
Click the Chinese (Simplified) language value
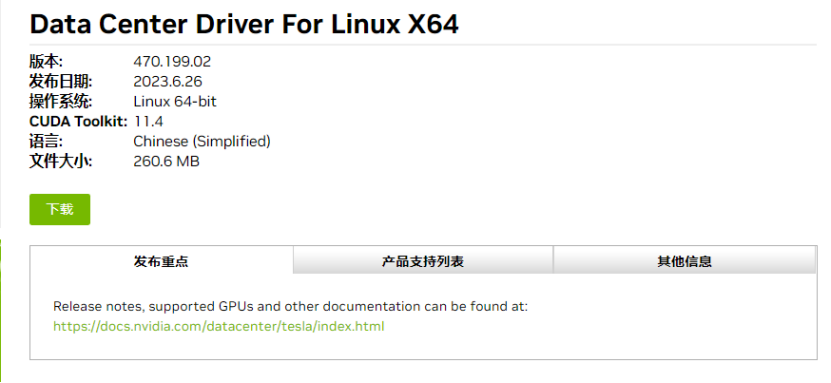(202, 141)
